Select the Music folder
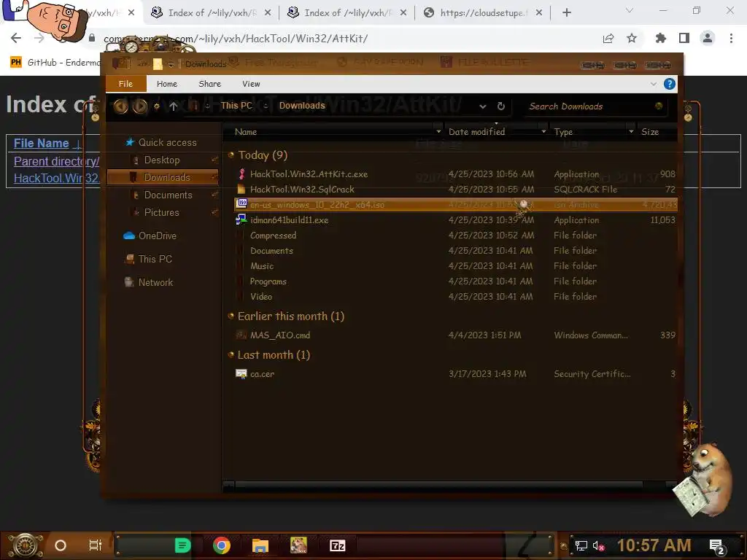The height and width of the screenshot is (560, 747). tap(262, 265)
